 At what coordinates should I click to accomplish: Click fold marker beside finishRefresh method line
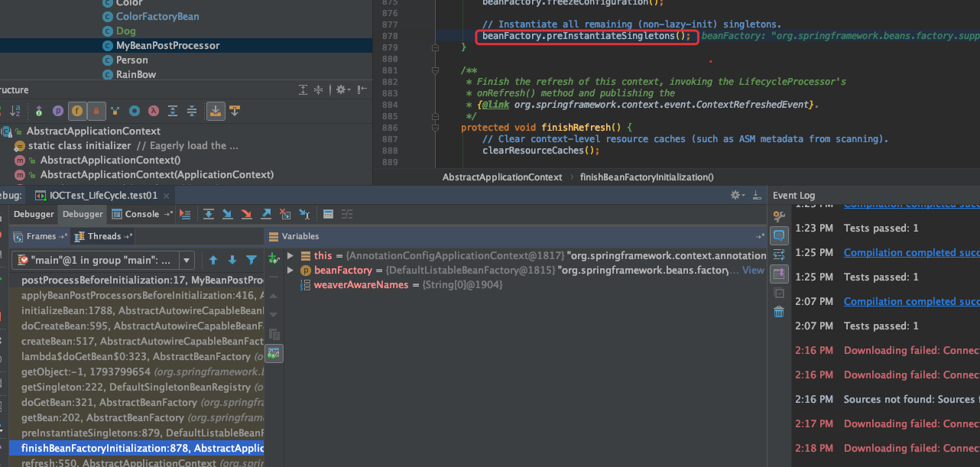tap(435, 128)
